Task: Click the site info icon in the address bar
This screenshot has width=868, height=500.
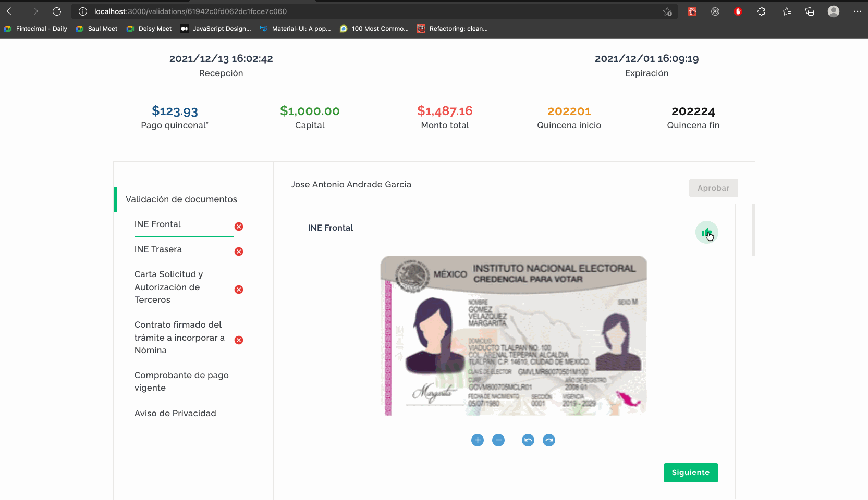Action: coord(82,11)
